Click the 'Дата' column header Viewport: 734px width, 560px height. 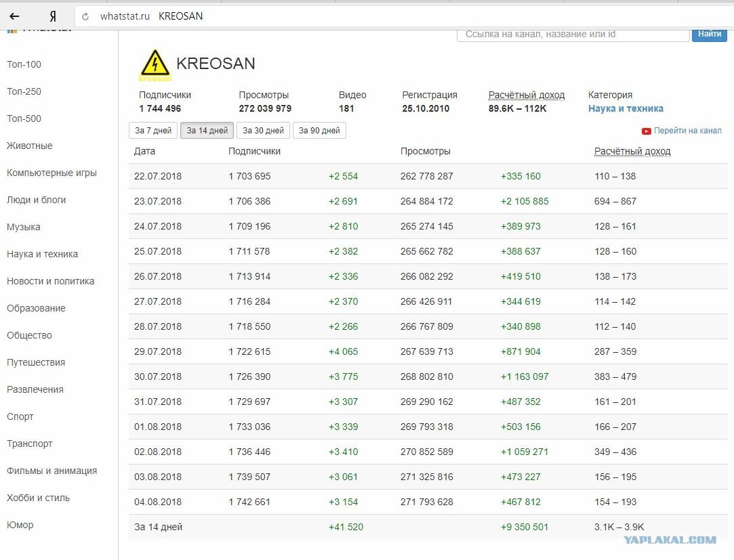coord(144,151)
